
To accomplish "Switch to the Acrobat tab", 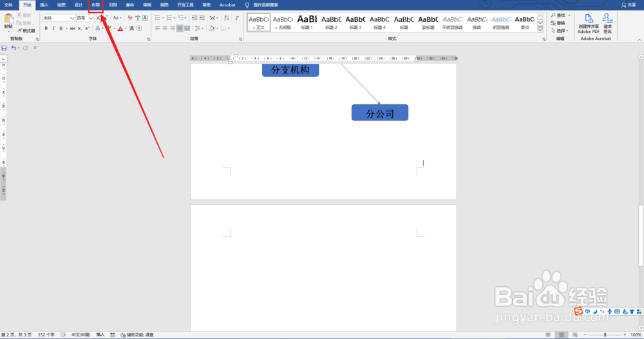I will [x=227, y=5].
